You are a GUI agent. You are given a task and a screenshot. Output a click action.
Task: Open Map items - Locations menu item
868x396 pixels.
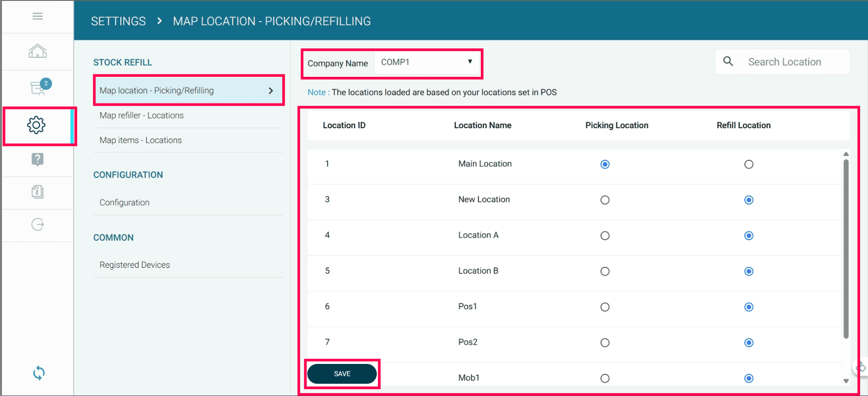point(140,141)
